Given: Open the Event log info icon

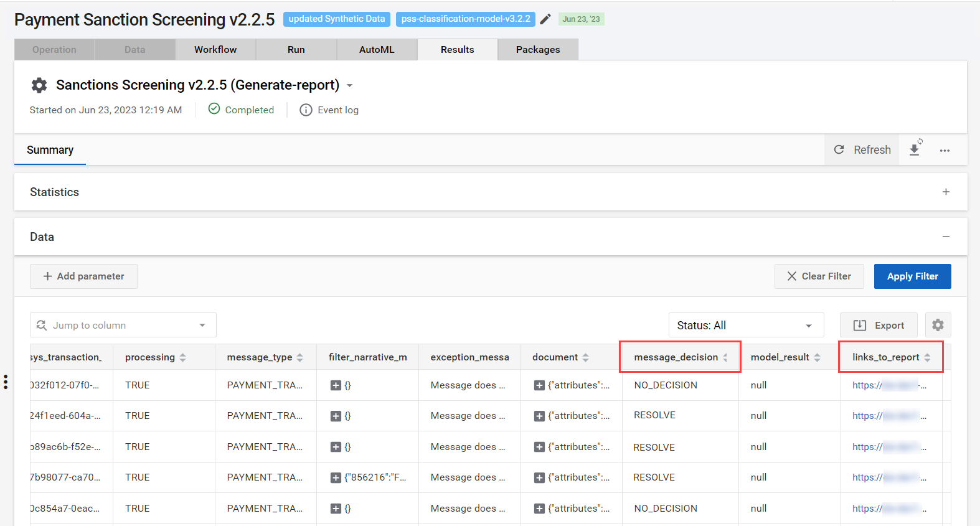Looking at the screenshot, I should click(306, 110).
